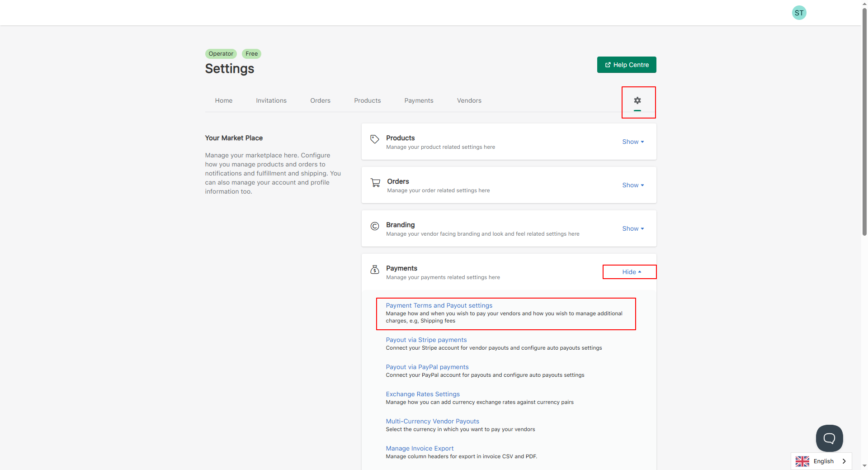
Task: Open Payout via PayPal payments link
Action: [427, 367]
